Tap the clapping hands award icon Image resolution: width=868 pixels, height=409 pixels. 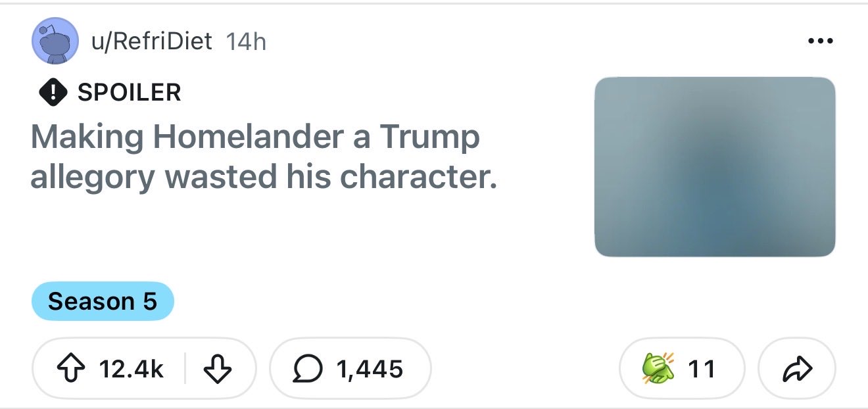[x=658, y=368]
